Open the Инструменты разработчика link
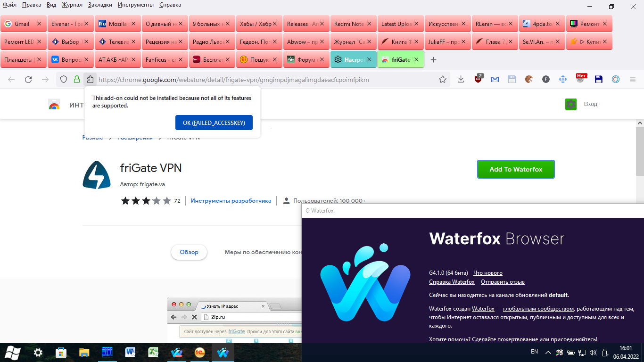The image size is (644, 362). [x=231, y=201]
